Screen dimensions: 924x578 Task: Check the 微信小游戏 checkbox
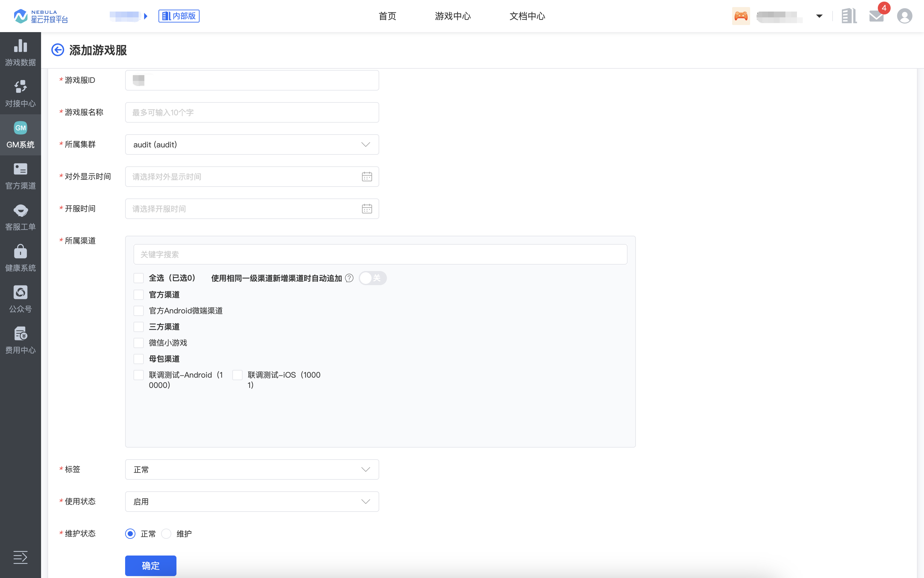click(139, 343)
